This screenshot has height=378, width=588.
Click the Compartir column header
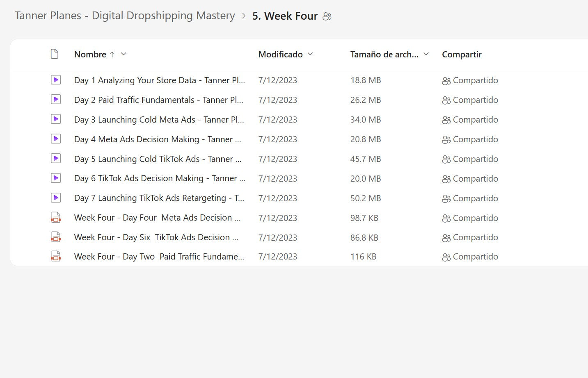pos(462,55)
